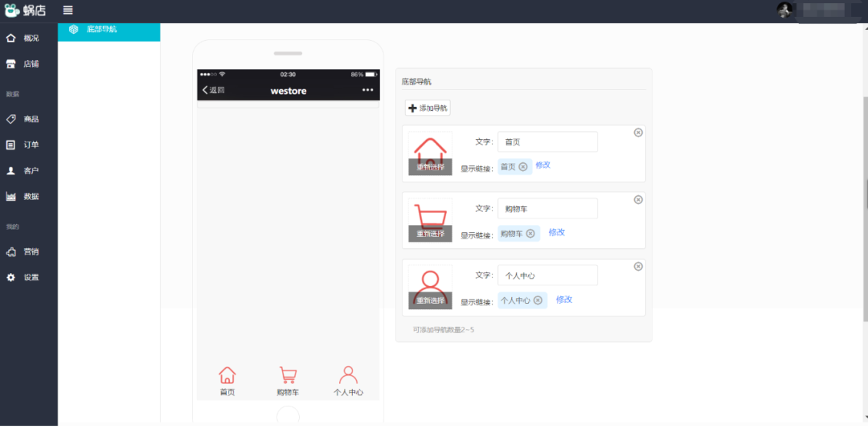The image size is (868, 433).
Task: Reselect the cart icon image for 购物车
Action: 430,234
